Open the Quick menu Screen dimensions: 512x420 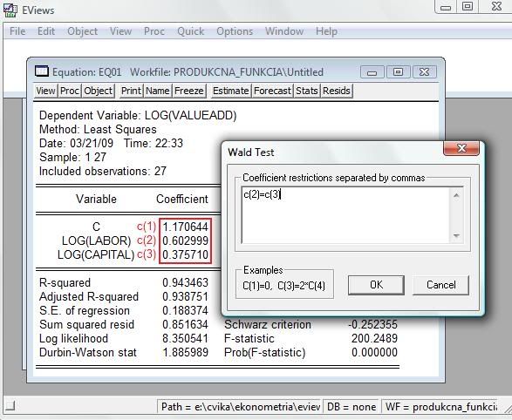tap(191, 31)
